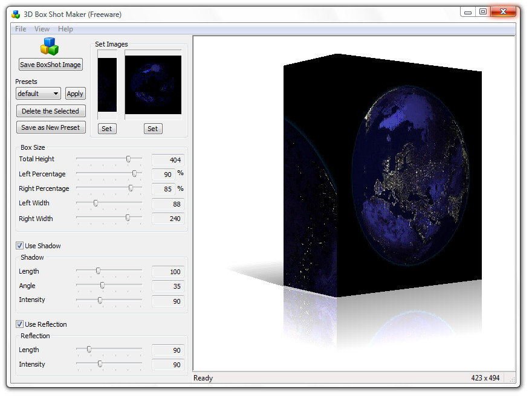Screen dimensions: 532x398
Task: Click the Reflection Intensity slider handle
Action: pos(100,364)
